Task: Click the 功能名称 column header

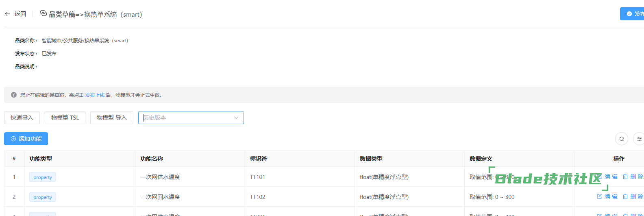Action: (x=152, y=159)
